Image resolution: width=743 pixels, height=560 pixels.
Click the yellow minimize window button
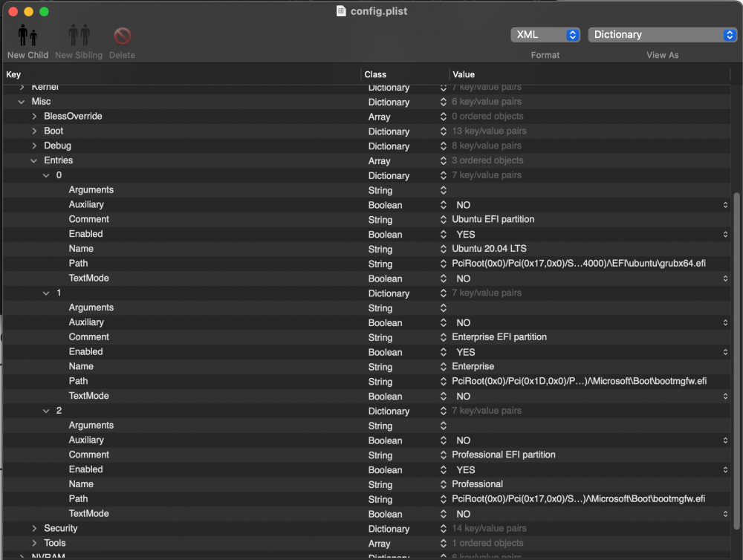28,11
